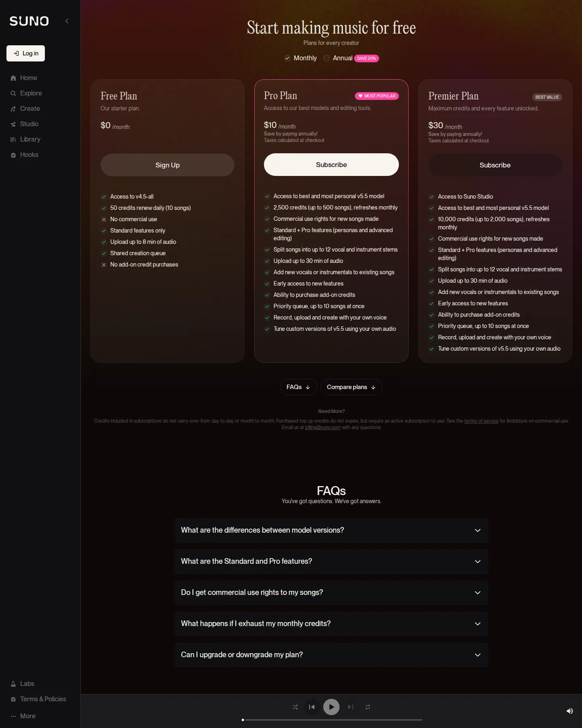
Task: Click the progress bar playhead dot
Action: [x=243, y=720]
